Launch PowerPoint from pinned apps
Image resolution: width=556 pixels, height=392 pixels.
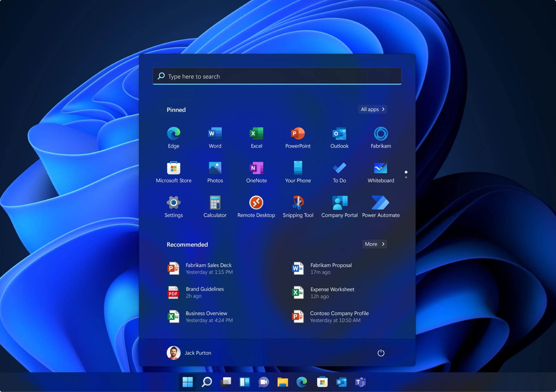(298, 138)
